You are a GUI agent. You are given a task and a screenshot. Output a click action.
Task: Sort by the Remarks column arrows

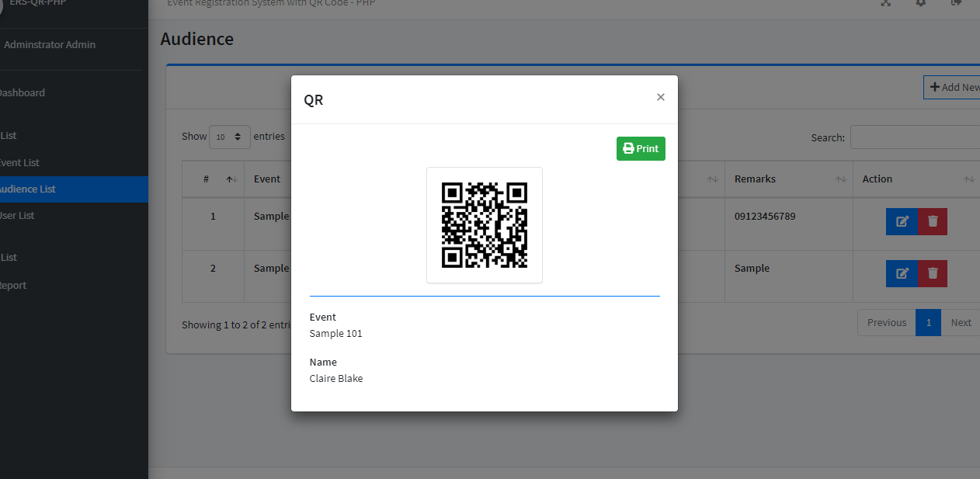[x=841, y=179]
